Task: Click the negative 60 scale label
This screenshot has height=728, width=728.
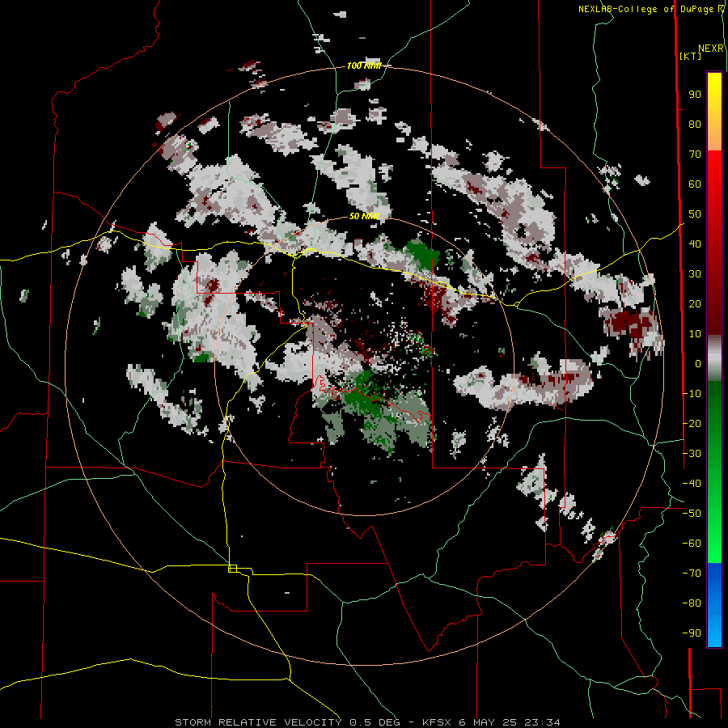Action: click(692, 544)
